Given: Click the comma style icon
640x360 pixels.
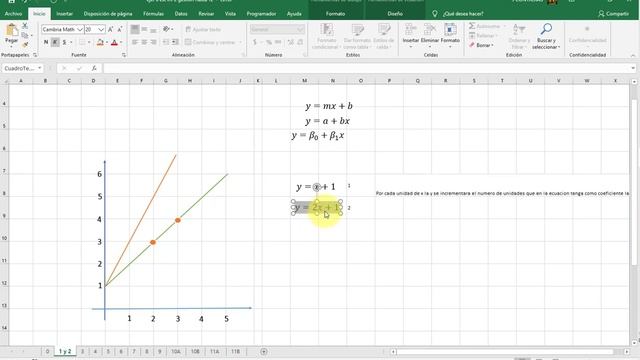Looking at the screenshot, I should 278,42.
